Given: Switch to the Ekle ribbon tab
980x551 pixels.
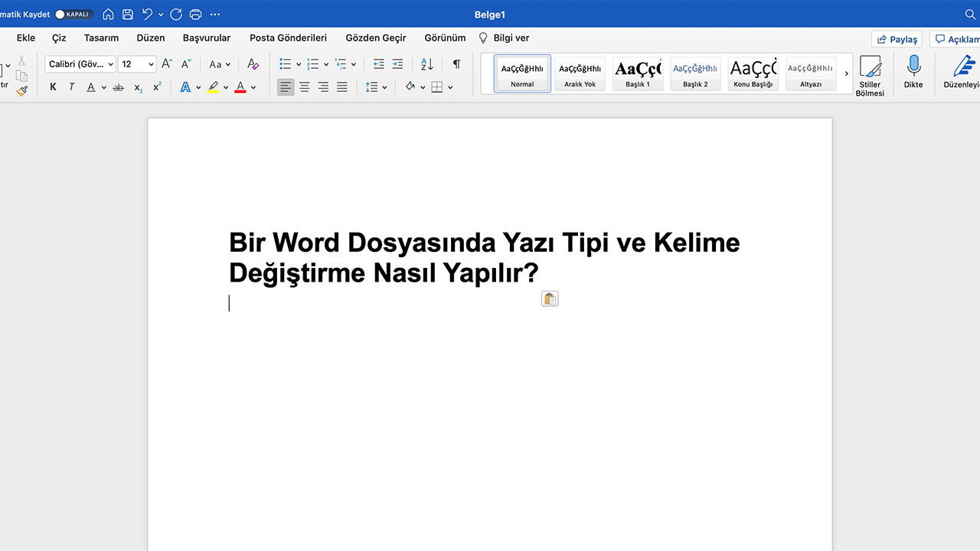Looking at the screenshot, I should pyautogui.click(x=25, y=37).
